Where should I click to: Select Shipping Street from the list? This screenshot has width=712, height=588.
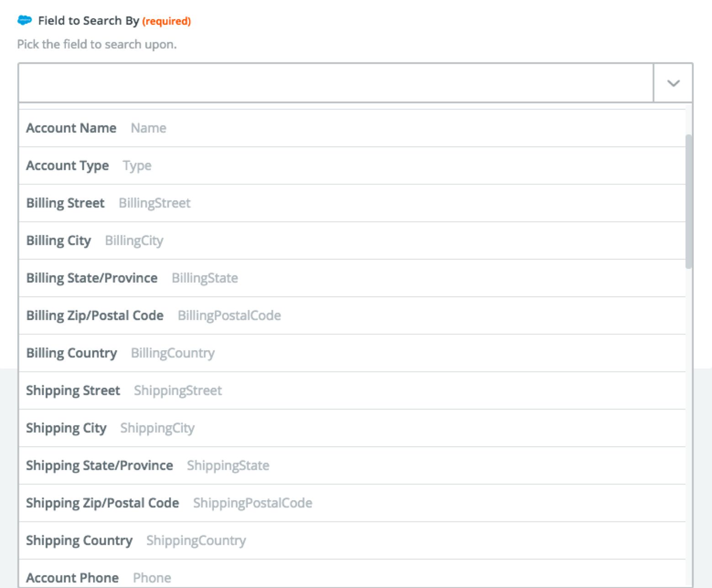tap(73, 390)
